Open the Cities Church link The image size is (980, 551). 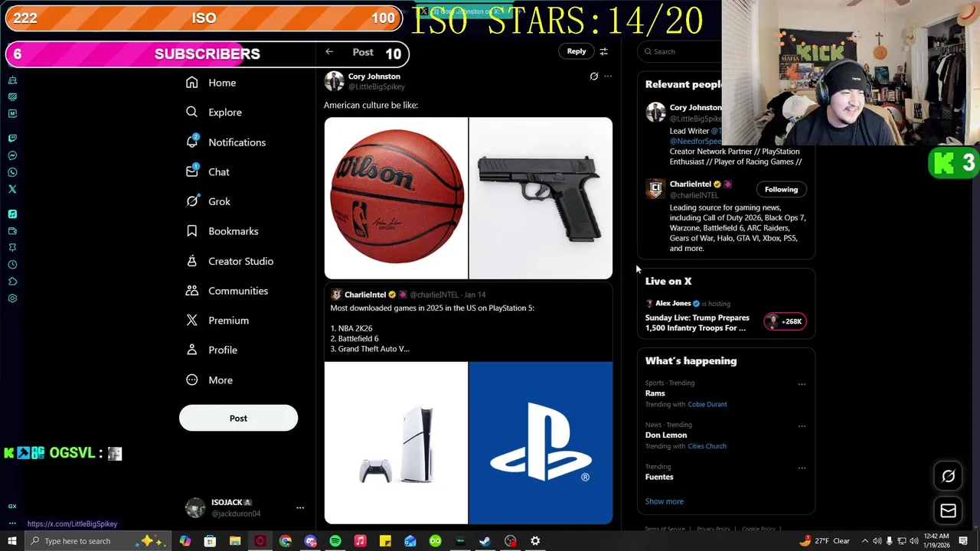pyautogui.click(x=707, y=446)
